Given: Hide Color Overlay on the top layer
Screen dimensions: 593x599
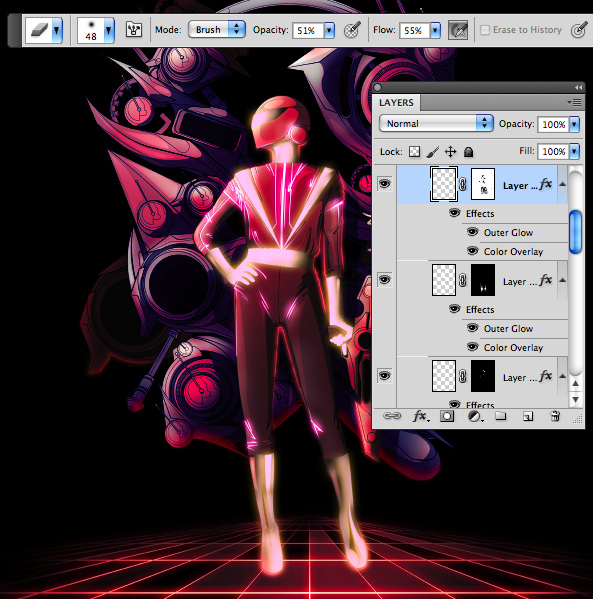Looking at the screenshot, I should pyautogui.click(x=473, y=251).
